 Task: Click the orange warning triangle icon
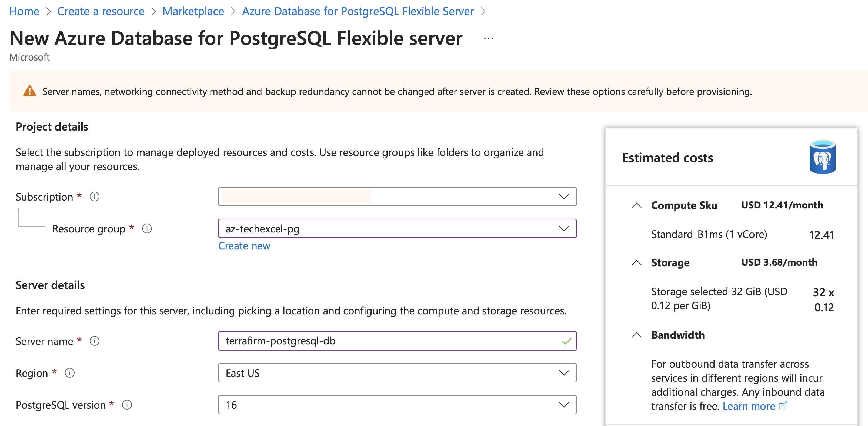click(x=30, y=91)
